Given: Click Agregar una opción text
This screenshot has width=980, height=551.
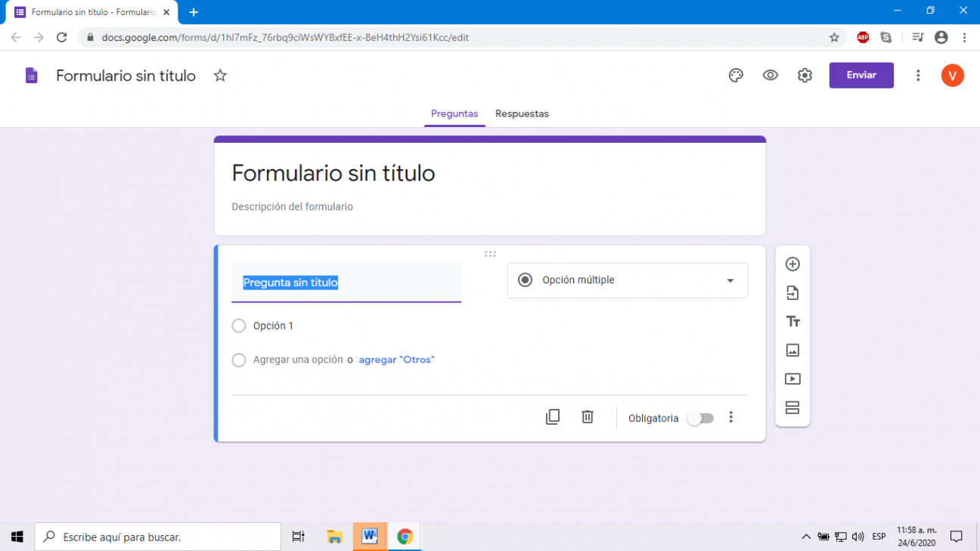Looking at the screenshot, I should 298,360.
